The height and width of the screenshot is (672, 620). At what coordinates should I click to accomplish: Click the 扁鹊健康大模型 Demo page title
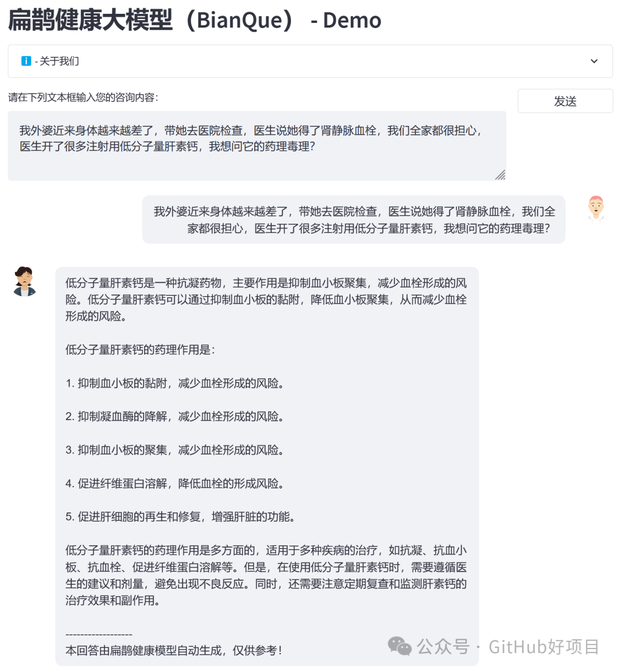(195, 20)
